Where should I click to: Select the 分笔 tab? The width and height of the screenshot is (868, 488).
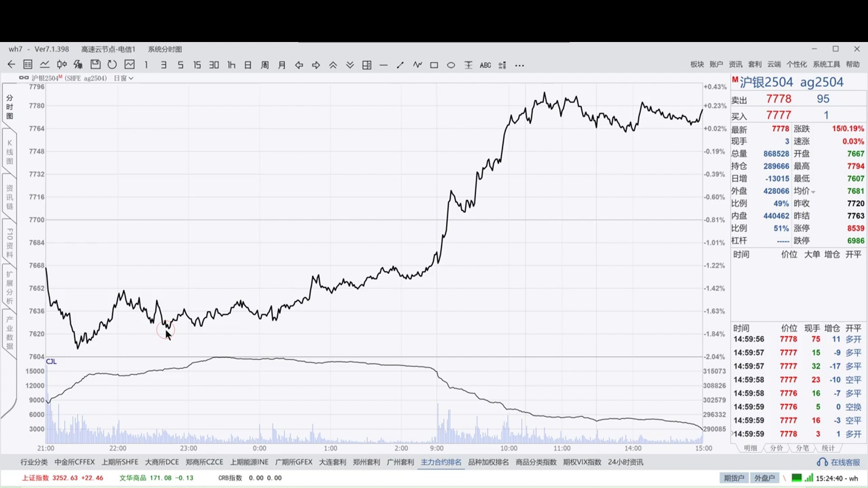802,448
